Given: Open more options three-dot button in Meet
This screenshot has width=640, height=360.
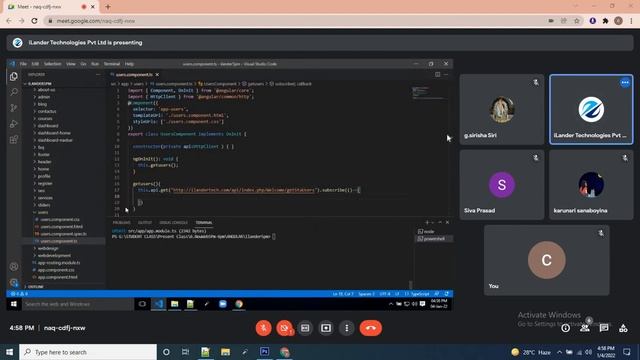Looking at the screenshot, I should [347, 328].
